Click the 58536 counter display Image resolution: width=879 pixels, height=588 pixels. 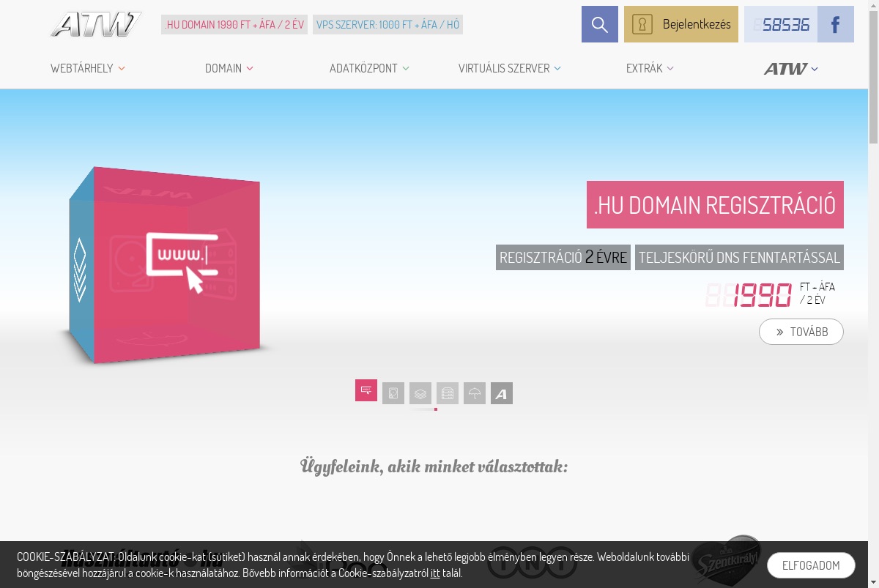tap(781, 24)
